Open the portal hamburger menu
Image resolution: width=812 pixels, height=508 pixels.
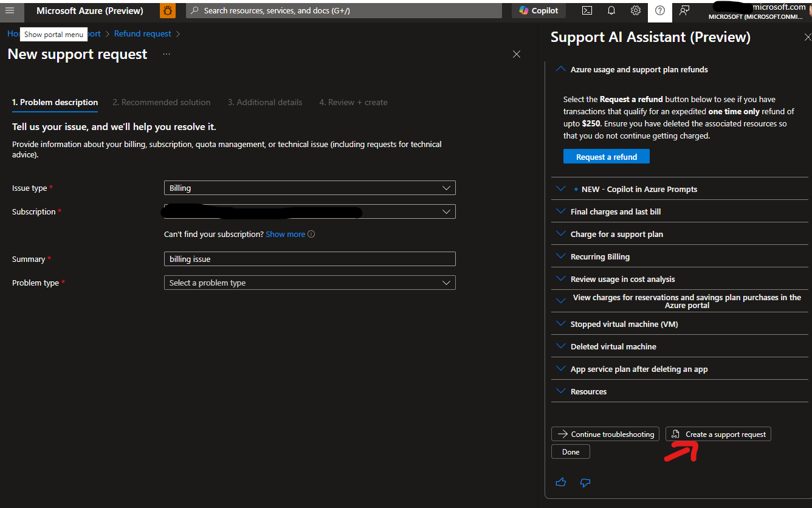coord(10,10)
